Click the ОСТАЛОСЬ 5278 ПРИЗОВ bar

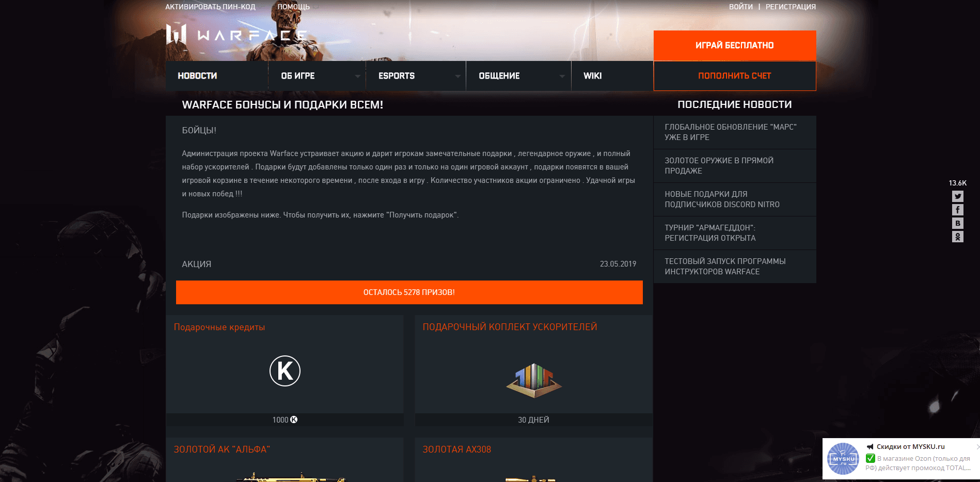pyautogui.click(x=409, y=292)
